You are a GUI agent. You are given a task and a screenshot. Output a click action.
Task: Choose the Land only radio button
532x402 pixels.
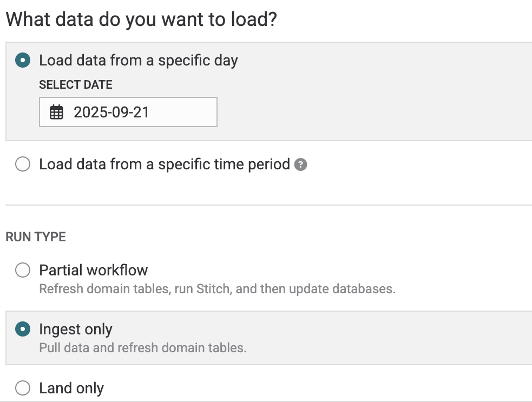pos(23,388)
